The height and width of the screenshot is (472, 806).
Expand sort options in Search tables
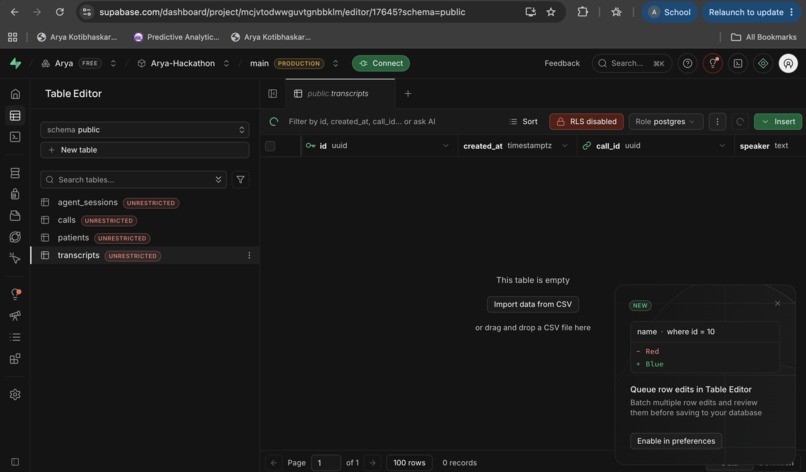tap(218, 179)
